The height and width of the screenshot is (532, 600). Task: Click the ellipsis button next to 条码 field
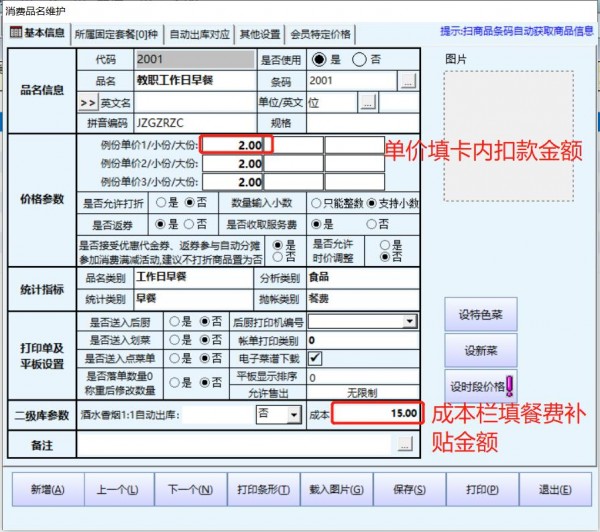(x=408, y=80)
